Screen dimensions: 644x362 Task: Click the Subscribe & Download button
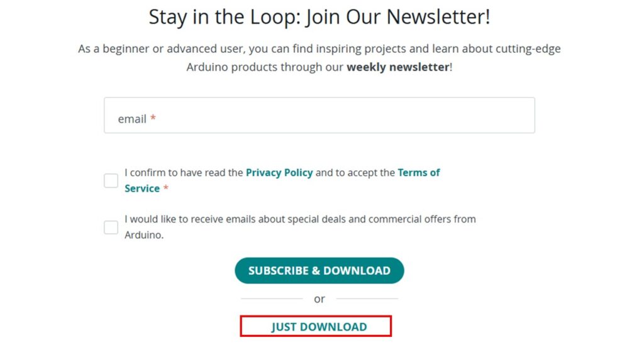coord(319,270)
